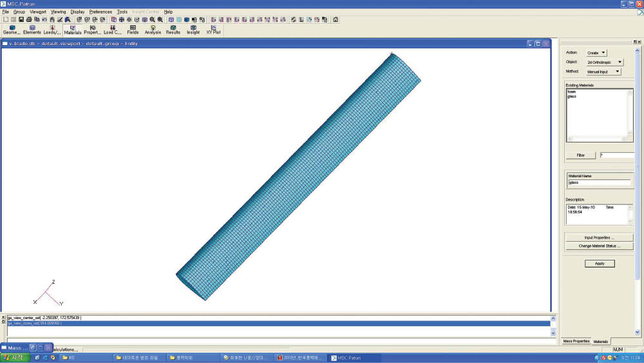Toggle the Materials application button
This screenshot has height=363, width=644.
pos(73,29)
